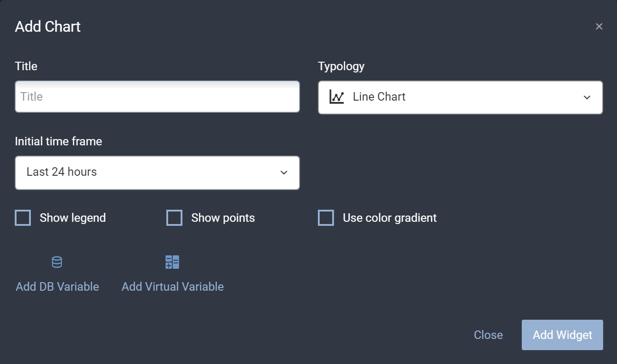
Task: Click the calculator icon above Add Virtual Variable
Action: [172, 262]
